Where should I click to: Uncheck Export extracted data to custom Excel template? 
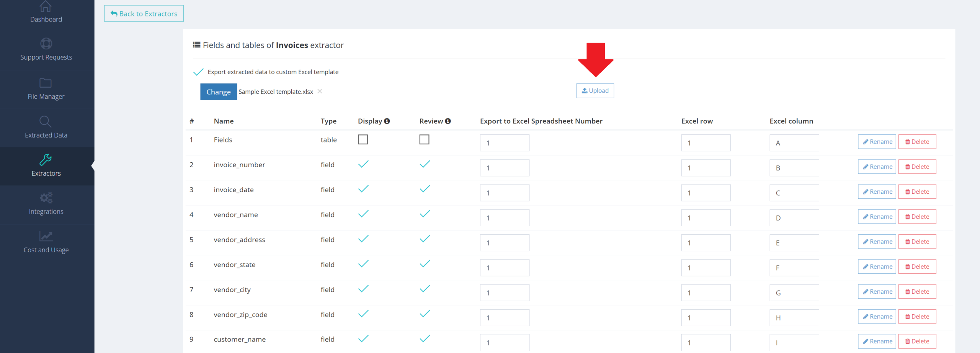click(x=198, y=72)
